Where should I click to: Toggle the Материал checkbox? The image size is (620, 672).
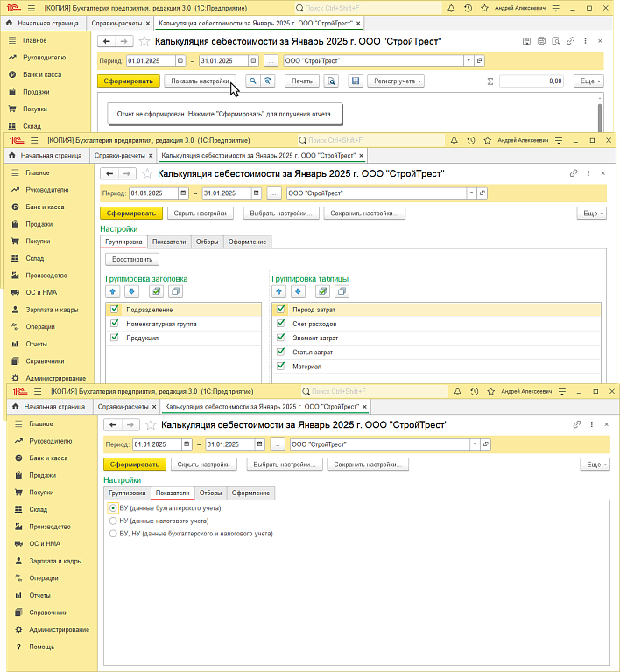(x=281, y=366)
